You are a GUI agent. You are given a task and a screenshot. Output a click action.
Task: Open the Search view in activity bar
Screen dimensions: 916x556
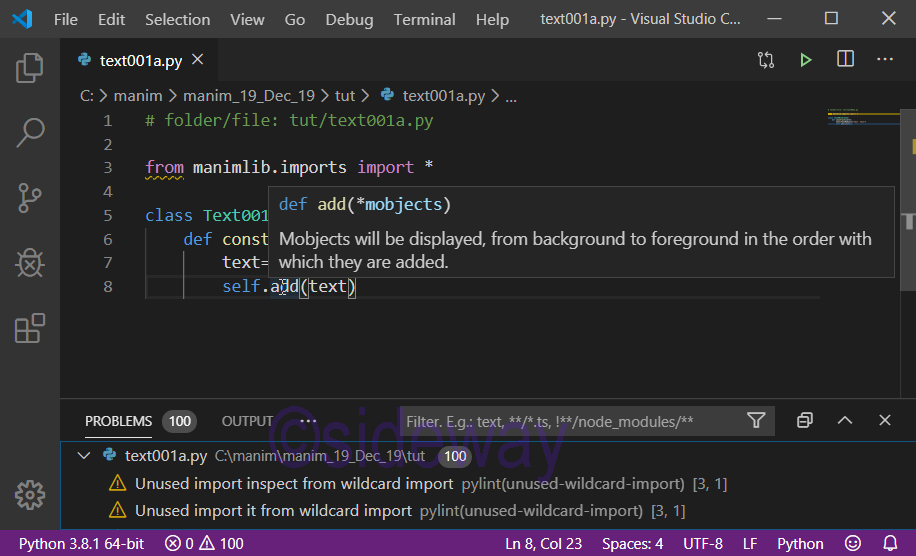pos(30,132)
